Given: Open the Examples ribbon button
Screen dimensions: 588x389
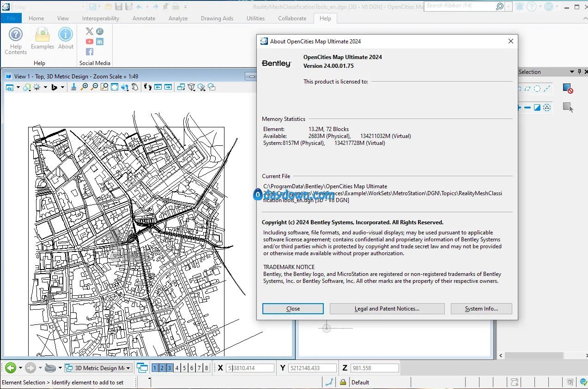Looking at the screenshot, I should (x=42, y=38).
